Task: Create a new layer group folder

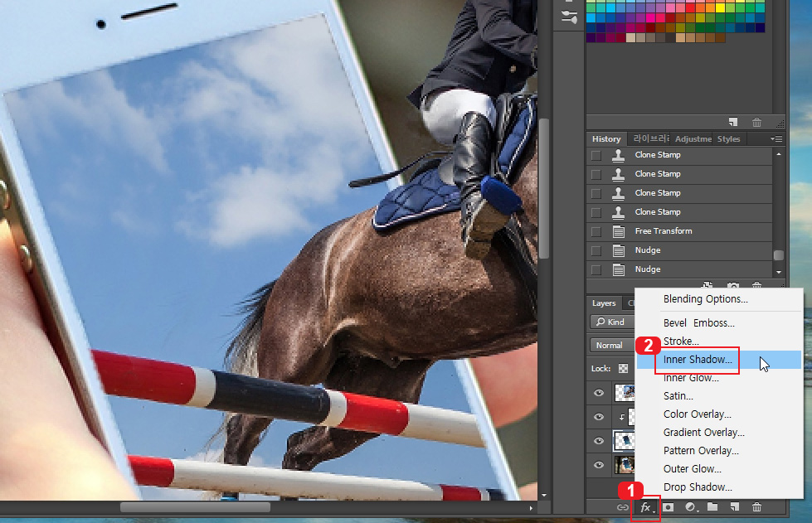Action: pos(712,506)
